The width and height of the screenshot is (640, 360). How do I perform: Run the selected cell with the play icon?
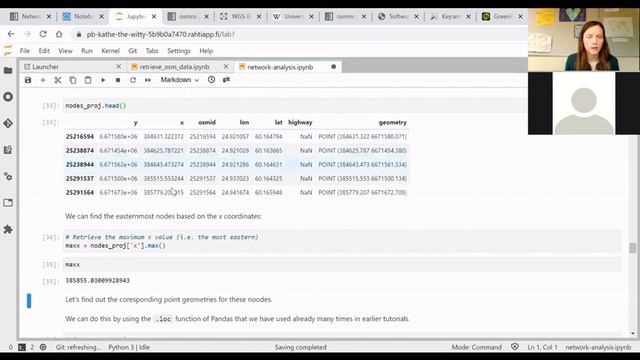tap(103, 80)
